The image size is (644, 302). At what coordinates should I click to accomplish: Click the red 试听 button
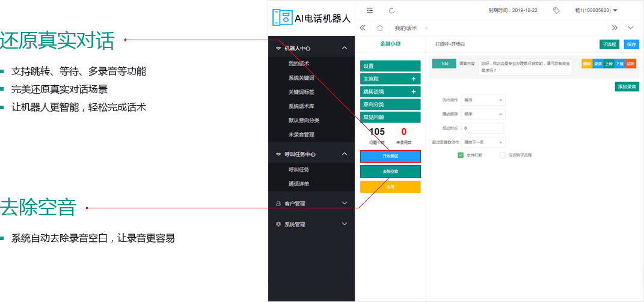click(631, 64)
